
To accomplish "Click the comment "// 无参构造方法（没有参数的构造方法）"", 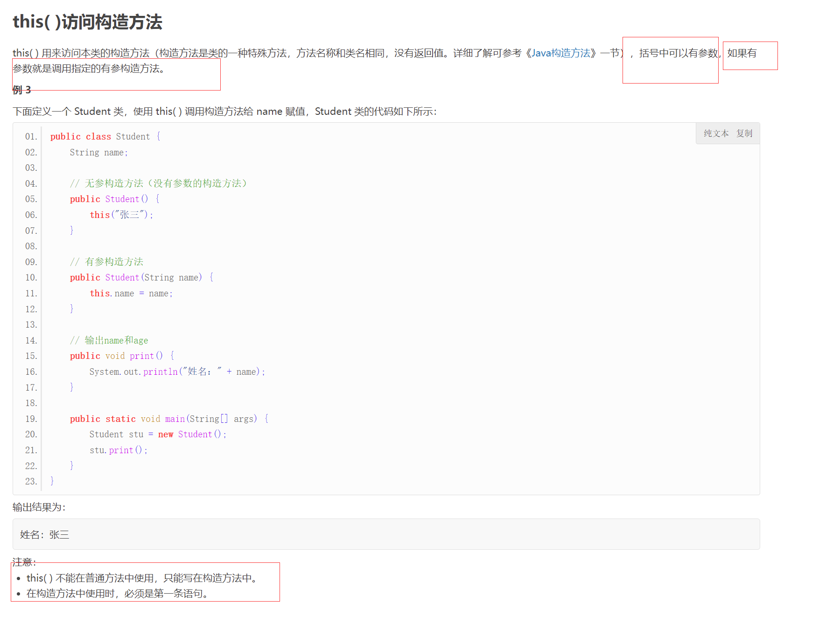I will pyautogui.click(x=158, y=183).
